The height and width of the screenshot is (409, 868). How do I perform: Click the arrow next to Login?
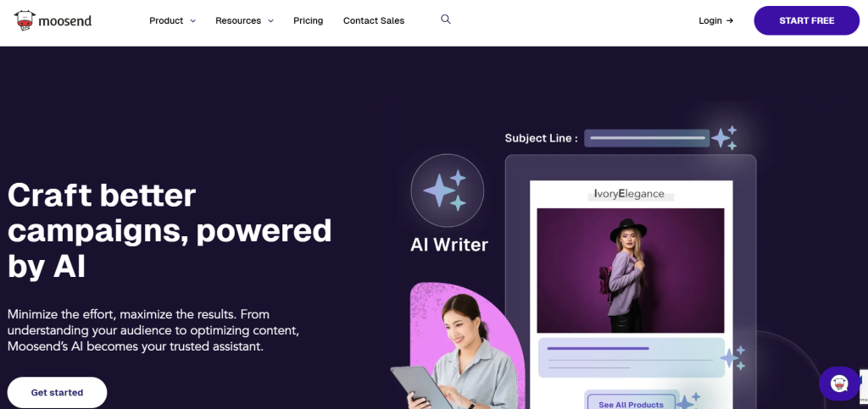pyautogui.click(x=730, y=20)
